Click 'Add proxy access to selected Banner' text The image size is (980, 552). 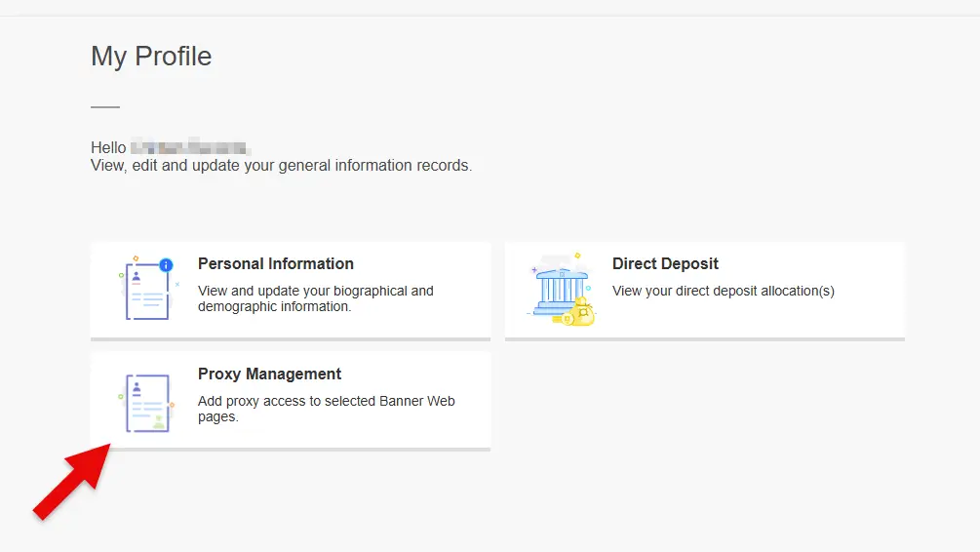(x=326, y=401)
